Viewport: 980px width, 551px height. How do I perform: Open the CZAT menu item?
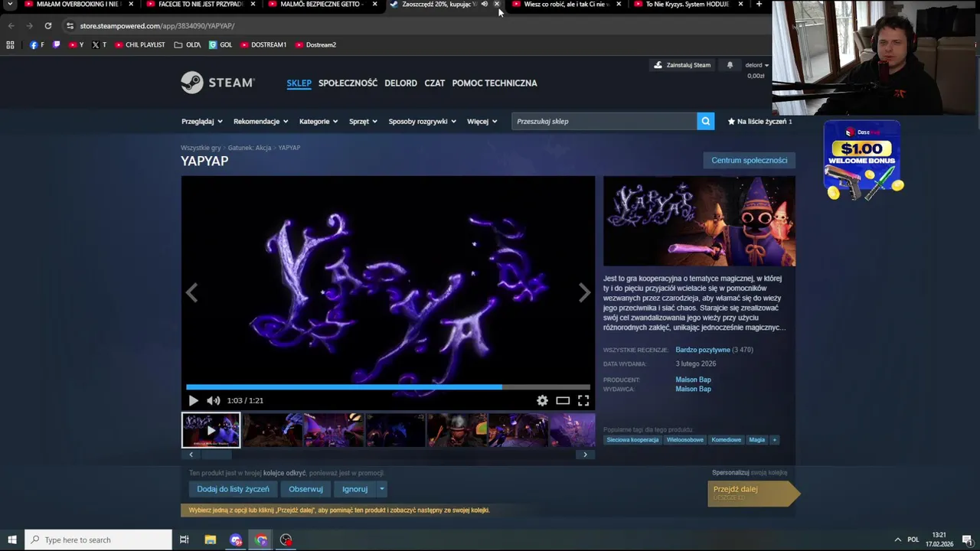(x=434, y=83)
